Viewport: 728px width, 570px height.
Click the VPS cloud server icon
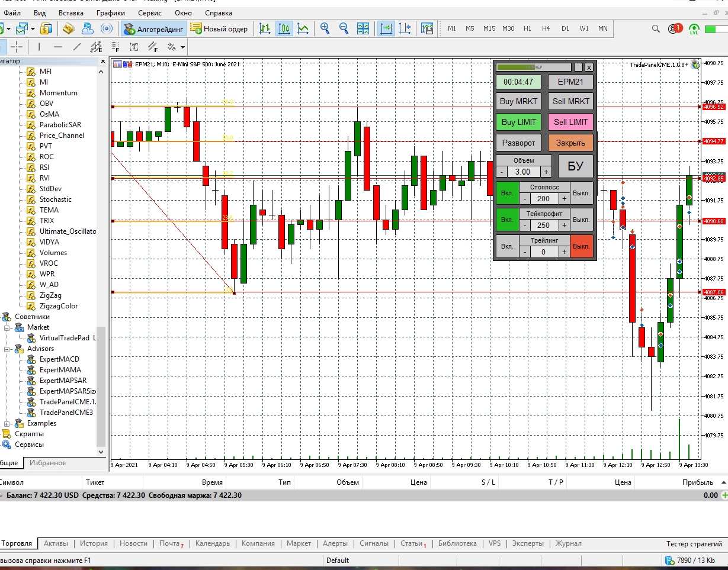click(x=88, y=28)
